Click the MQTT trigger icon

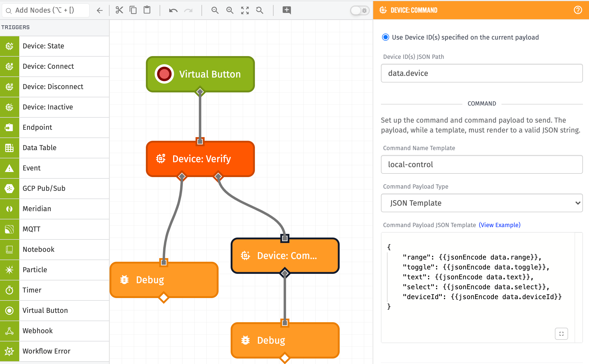click(x=9, y=229)
